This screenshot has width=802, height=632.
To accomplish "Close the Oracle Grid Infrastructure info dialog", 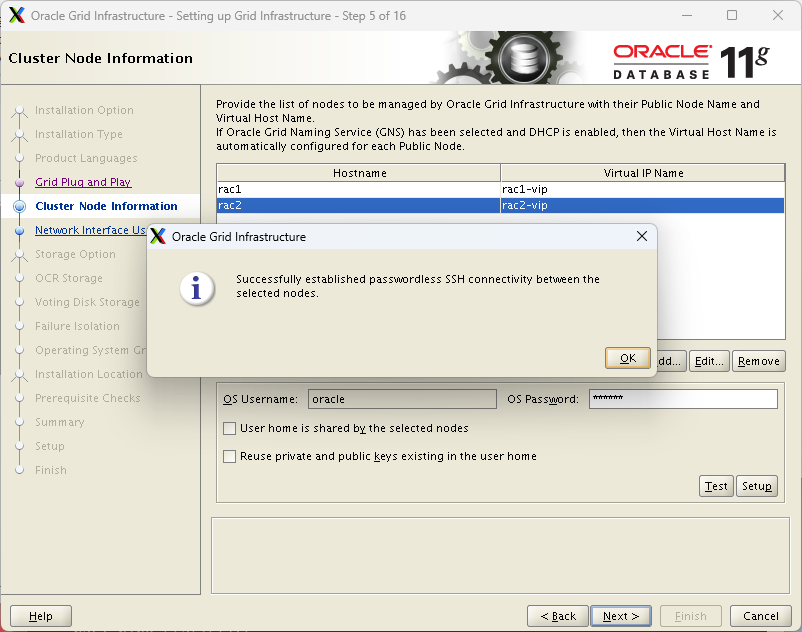I will [642, 236].
